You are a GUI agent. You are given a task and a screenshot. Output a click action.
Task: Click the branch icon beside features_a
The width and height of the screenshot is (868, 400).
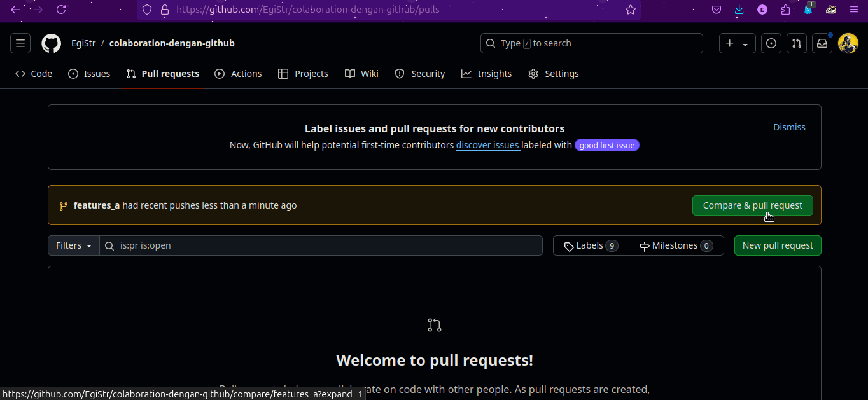pyautogui.click(x=64, y=206)
